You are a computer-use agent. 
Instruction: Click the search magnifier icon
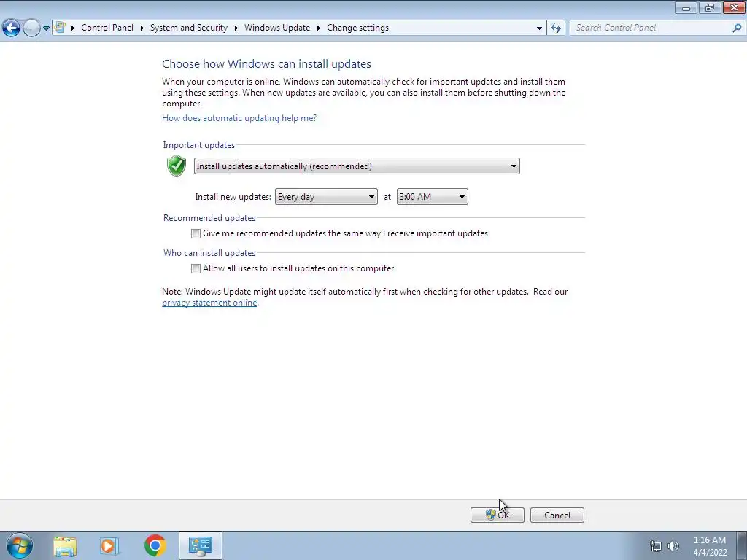(x=737, y=28)
